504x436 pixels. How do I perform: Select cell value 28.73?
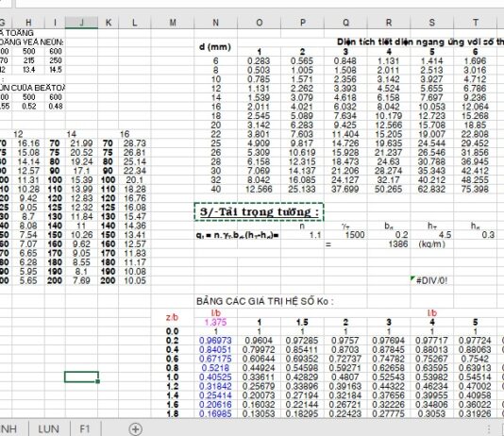click(135, 143)
